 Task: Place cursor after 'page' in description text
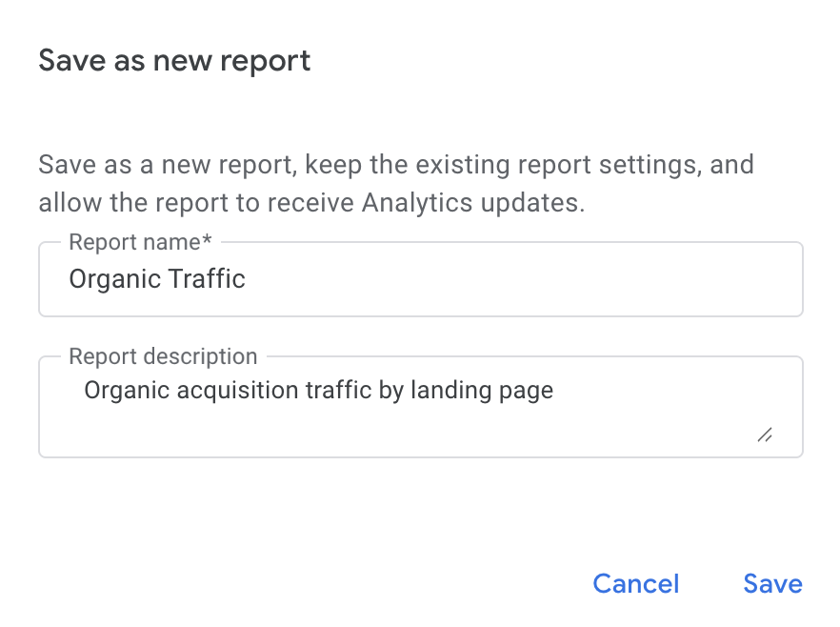554,390
